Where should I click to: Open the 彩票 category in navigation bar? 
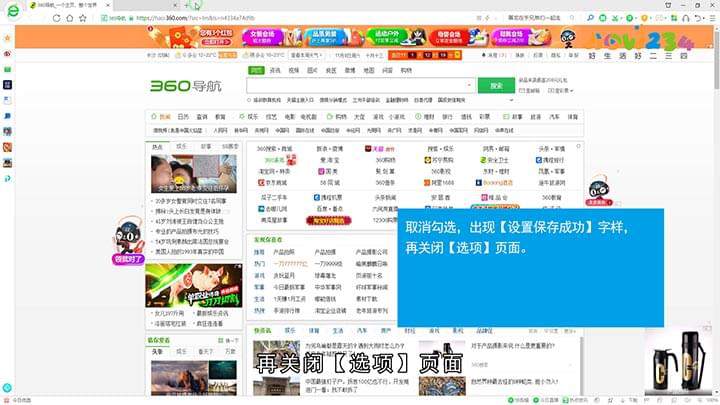coord(485,117)
